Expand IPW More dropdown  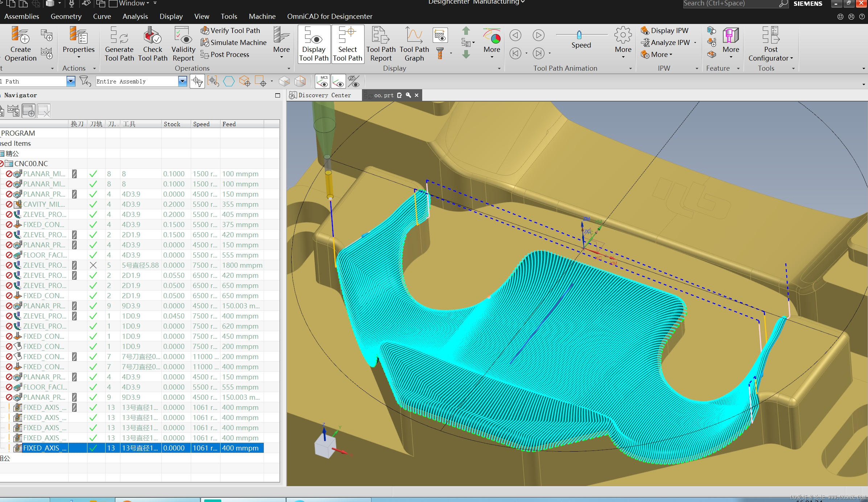click(x=657, y=54)
